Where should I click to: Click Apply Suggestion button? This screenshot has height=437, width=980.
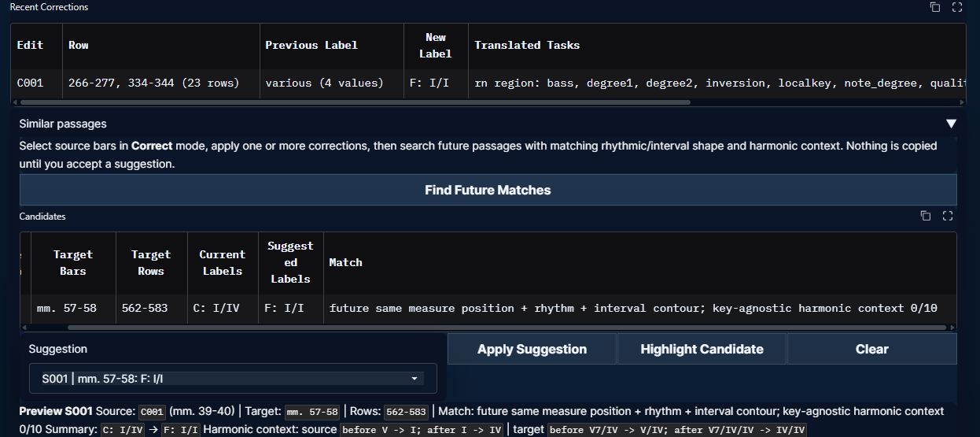point(532,349)
